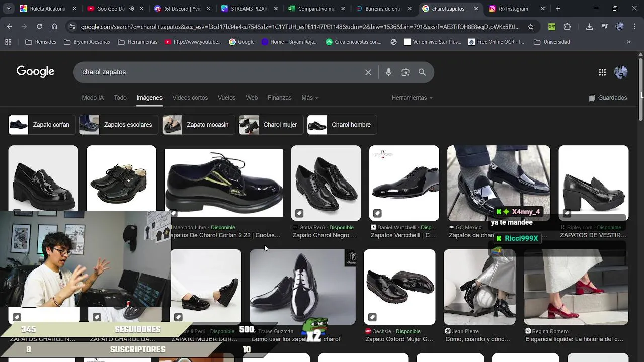
Task: Reload the current page
Action: (x=39, y=27)
